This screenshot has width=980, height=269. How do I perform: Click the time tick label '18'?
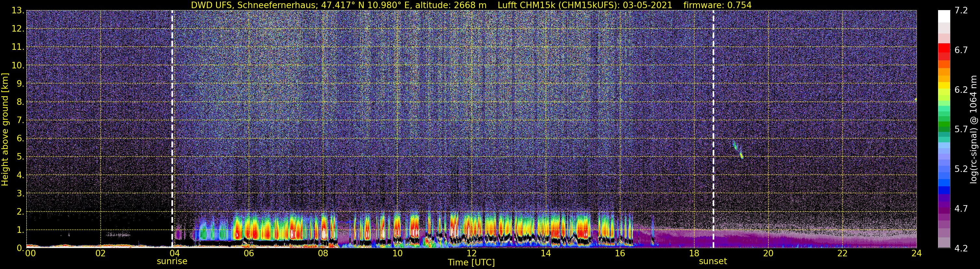point(694,253)
